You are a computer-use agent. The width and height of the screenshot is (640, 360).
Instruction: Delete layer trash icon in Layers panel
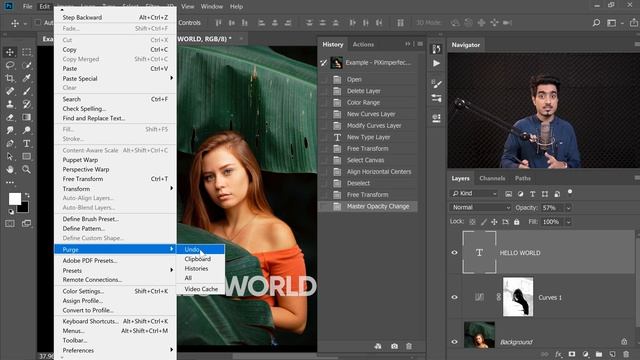626,354
